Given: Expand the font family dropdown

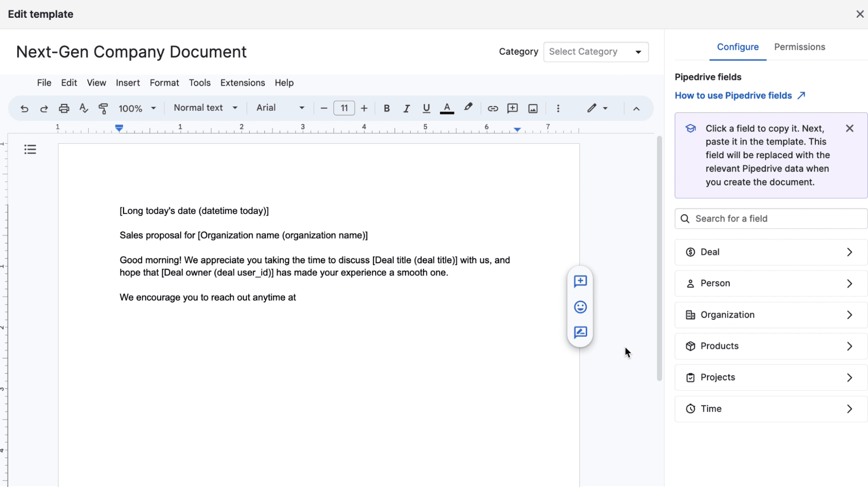Looking at the screenshot, I should tap(279, 108).
